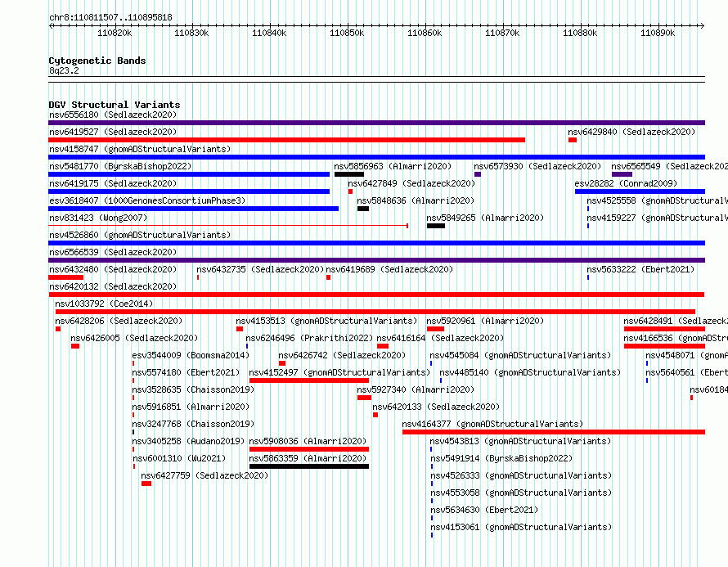Viewport: 728px width, 567px height.
Task: Select nsv6001310 (Wu2021) label
Action: pos(179,458)
